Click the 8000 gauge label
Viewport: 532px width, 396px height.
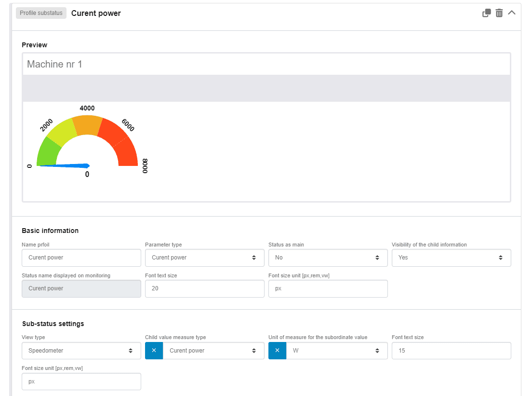[145, 166]
